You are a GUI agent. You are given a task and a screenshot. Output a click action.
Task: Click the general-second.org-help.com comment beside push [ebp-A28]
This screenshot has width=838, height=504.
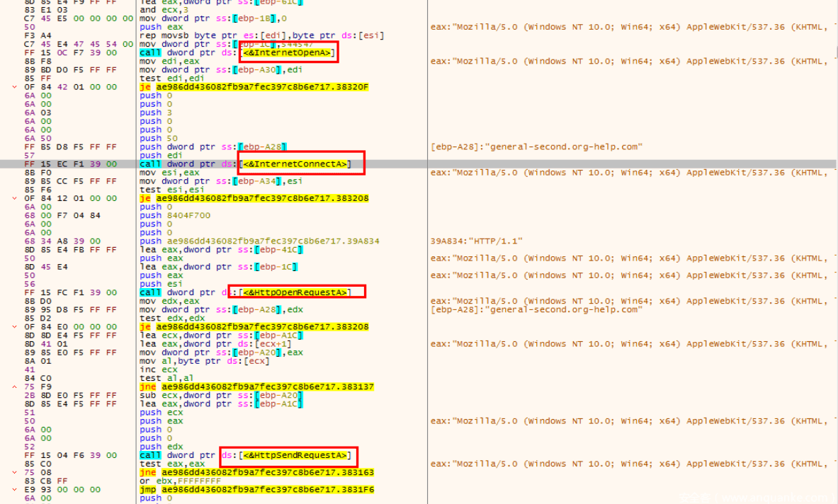coord(536,147)
